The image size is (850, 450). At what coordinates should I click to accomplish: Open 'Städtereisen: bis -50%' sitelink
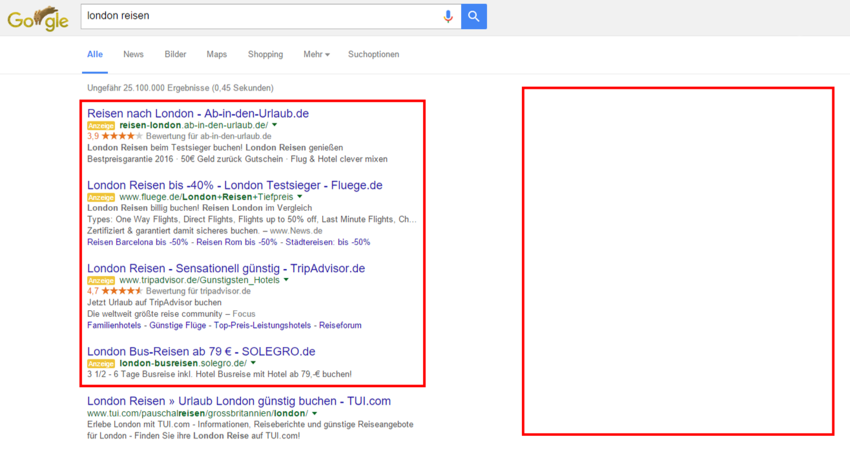[328, 242]
